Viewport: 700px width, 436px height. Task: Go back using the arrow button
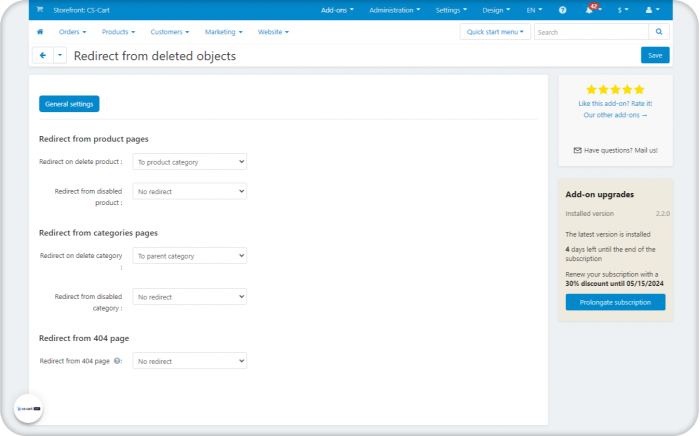[x=43, y=55]
